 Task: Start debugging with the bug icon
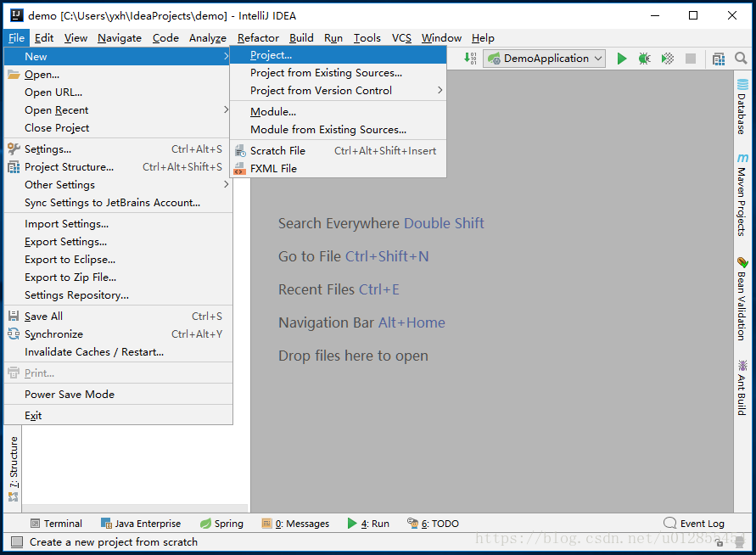tap(644, 59)
